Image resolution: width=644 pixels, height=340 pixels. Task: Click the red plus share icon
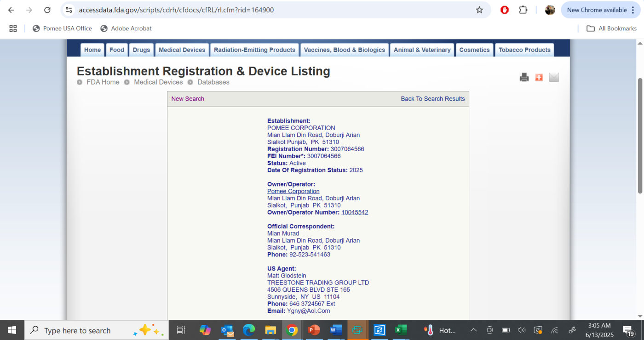[x=539, y=77]
